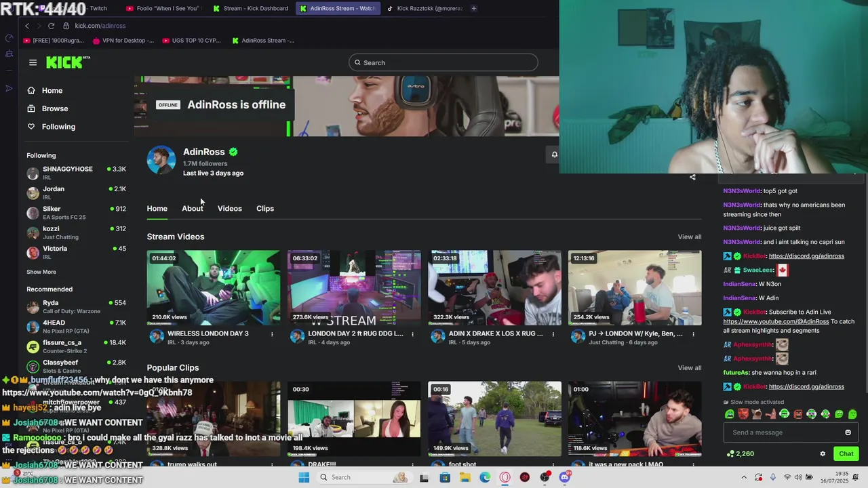
Task: Open WIRELESS LONDON DAY 3 video thumbnail
Action: 214,287
